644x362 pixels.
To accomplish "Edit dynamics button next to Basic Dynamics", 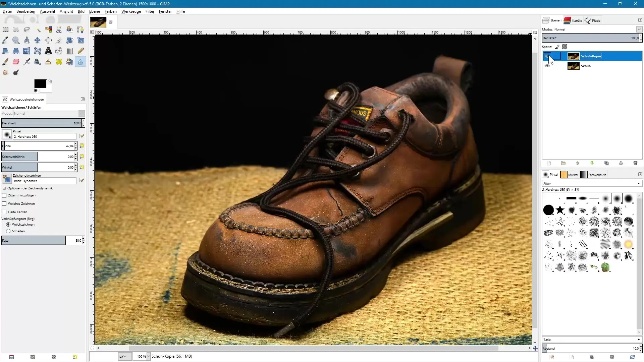I will pyautogui.click(x=82, y=180).
